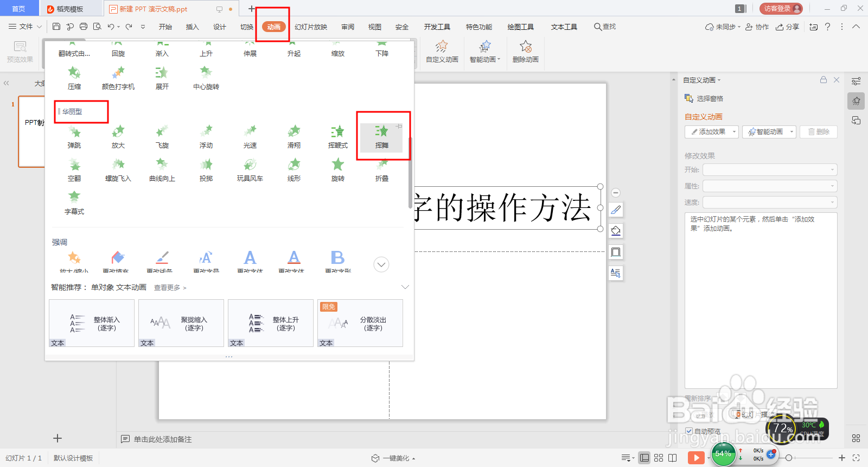Choose the 整体渐入 (逐字) text animation card
The height and width of the screenshot is (467, 868).
[92, 323]
